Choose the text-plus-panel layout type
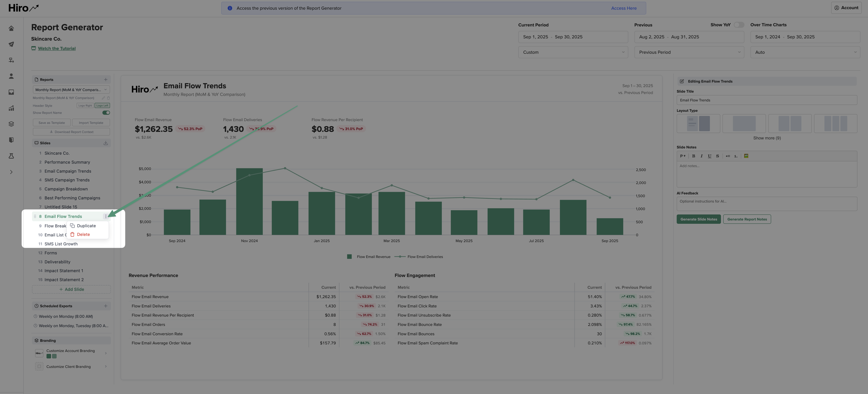This screenshot has height=394, width=868. click(x=698, y=124)
